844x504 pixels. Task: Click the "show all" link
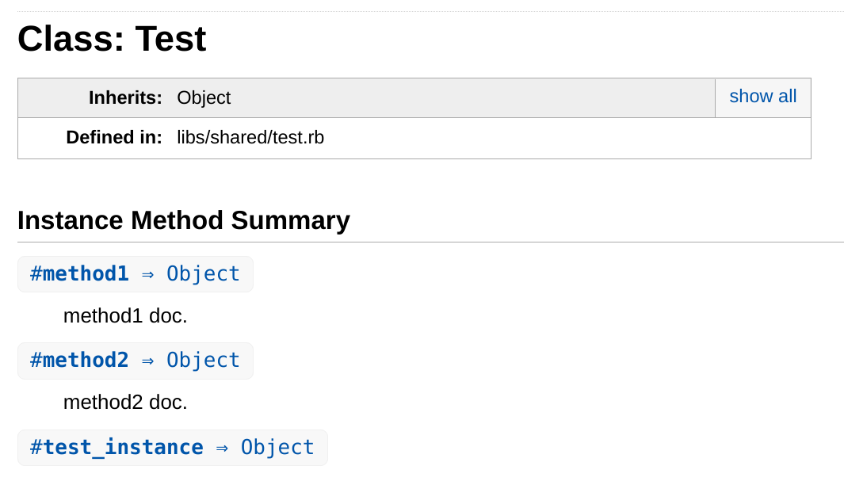coord(762,97)
